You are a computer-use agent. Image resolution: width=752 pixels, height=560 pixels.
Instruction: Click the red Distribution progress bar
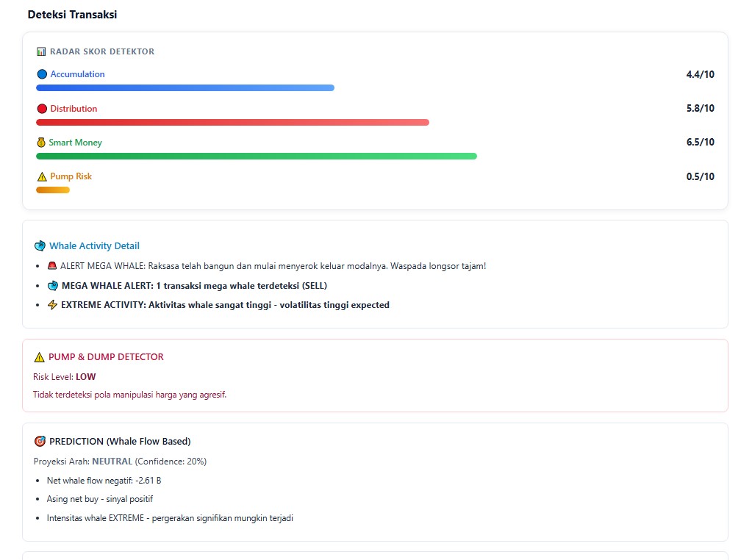click(x=232, y=122)
